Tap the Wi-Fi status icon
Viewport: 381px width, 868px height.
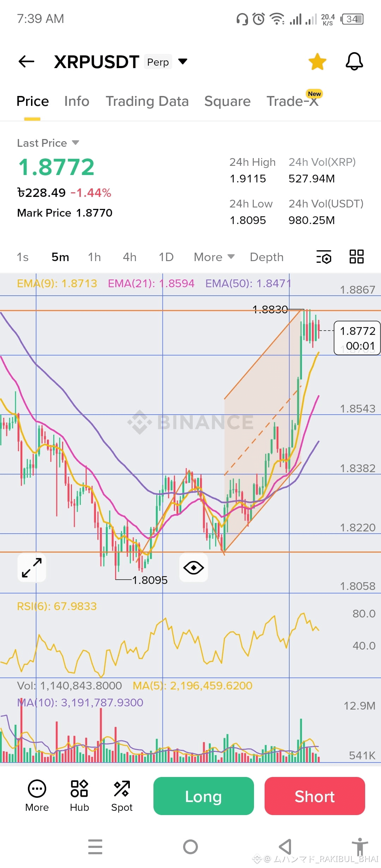(x=277, y=19)
